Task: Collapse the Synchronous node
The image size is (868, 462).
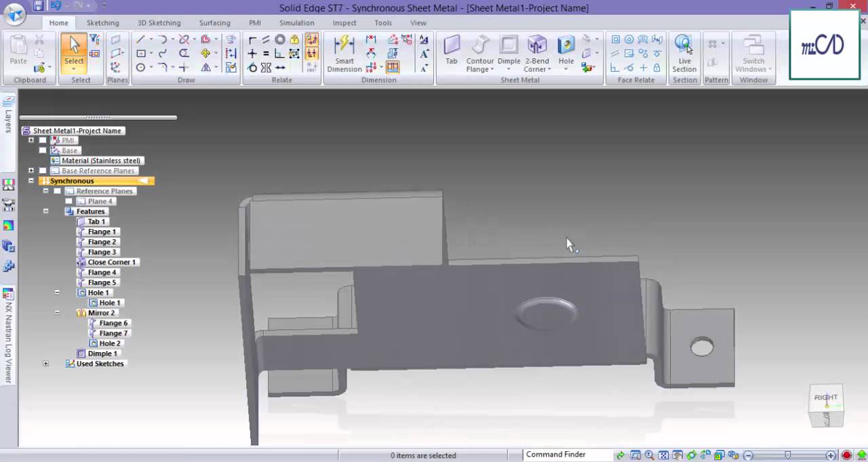Action: [x=31, y=181]
